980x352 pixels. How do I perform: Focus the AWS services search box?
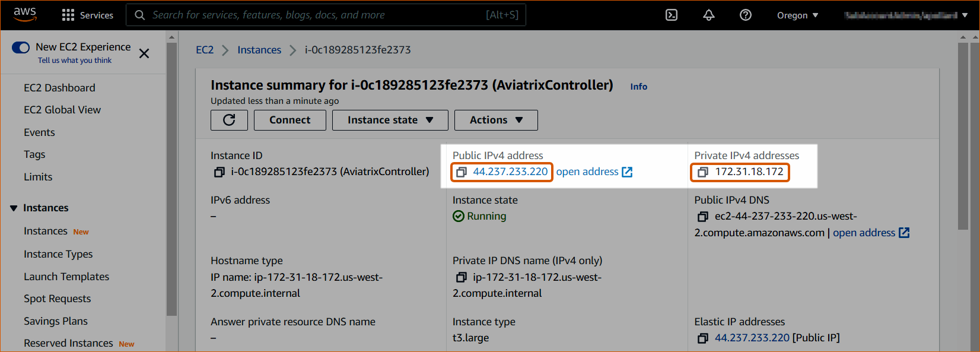pyautogui.click(x=326, y=15)
